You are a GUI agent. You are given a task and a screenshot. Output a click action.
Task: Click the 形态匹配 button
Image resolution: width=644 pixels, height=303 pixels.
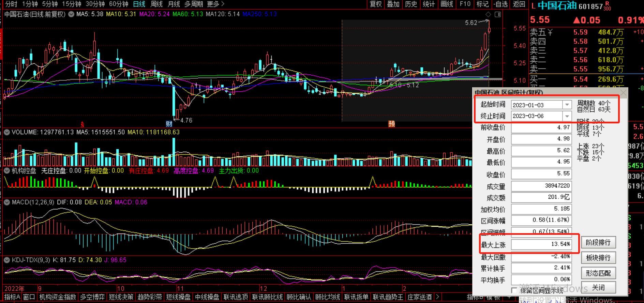pos(598,273)
